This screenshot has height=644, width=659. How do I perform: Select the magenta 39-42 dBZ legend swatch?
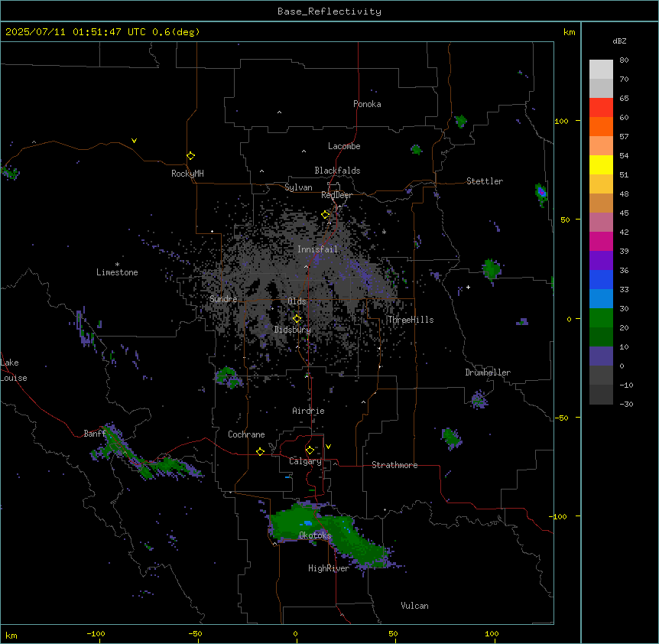[601, 241]
